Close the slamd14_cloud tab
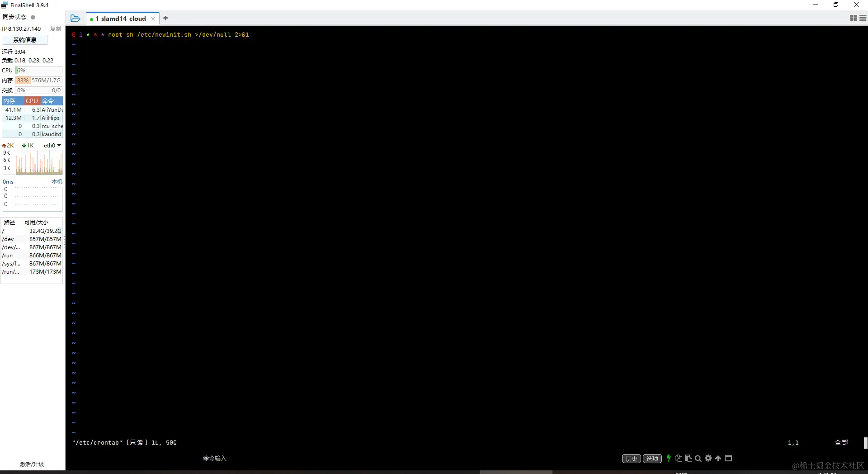Screen dimensions: 868x474 (153, 19)
